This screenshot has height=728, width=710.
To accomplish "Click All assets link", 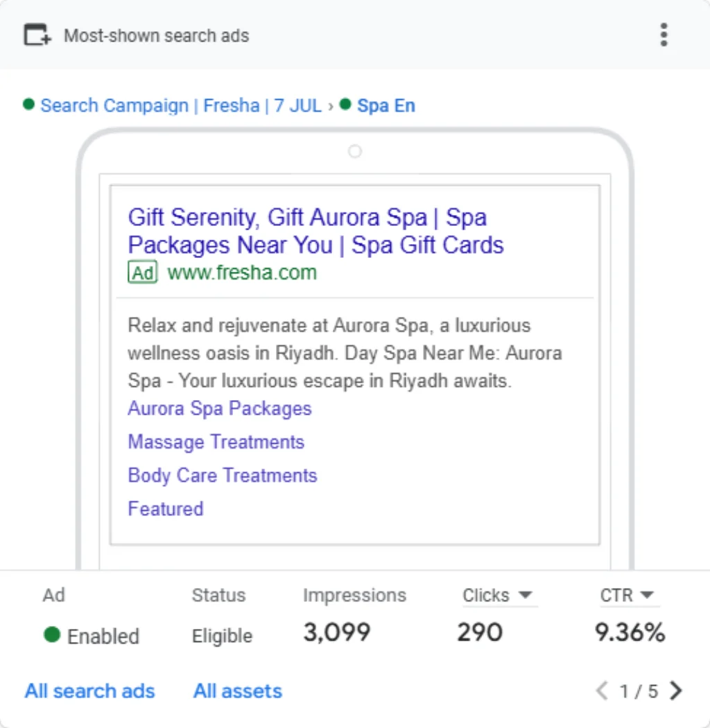I will pos(238,691).
